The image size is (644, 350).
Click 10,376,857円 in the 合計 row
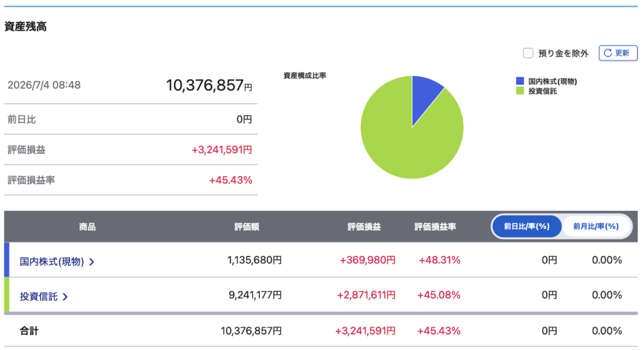tap(252, 330)
